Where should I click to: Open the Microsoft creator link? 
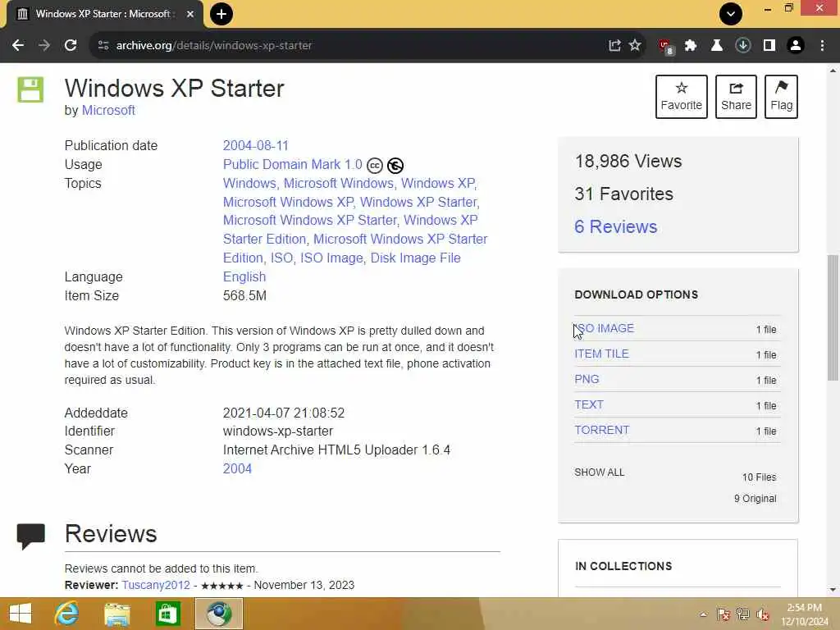pos(108,111)
